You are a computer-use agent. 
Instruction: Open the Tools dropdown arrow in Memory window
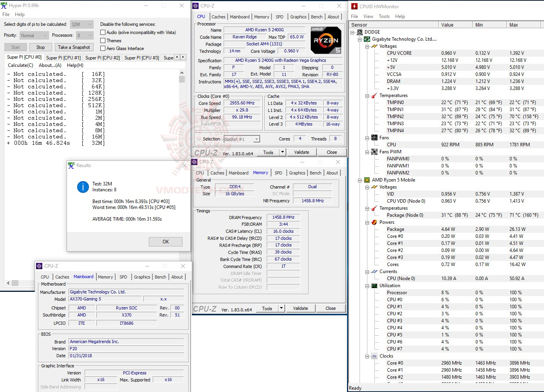coord(281,308)
